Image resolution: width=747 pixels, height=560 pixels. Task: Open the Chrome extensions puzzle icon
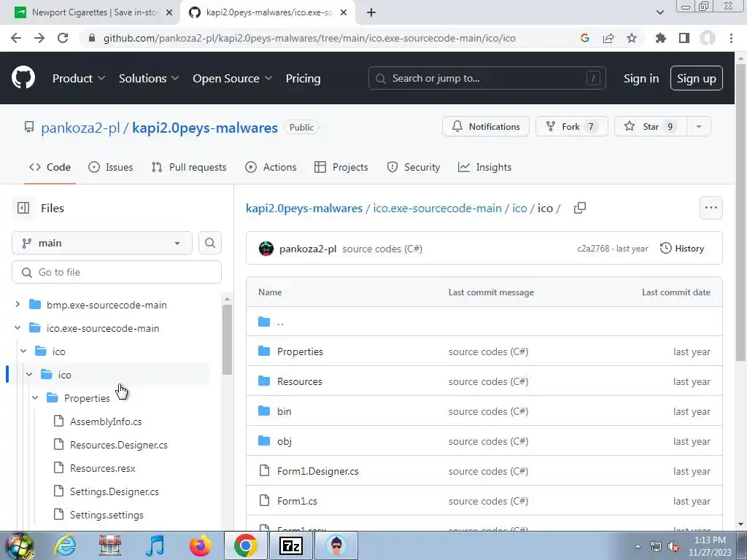660,38
